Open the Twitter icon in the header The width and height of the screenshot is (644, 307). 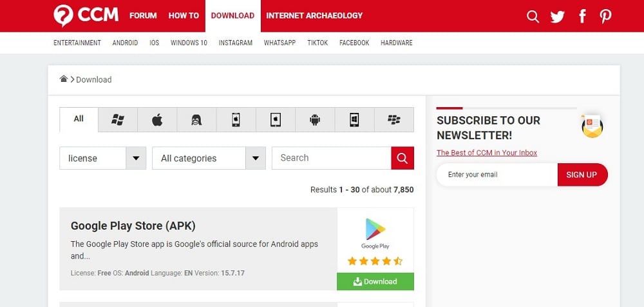pyautogui.click(x=557, y=17)
